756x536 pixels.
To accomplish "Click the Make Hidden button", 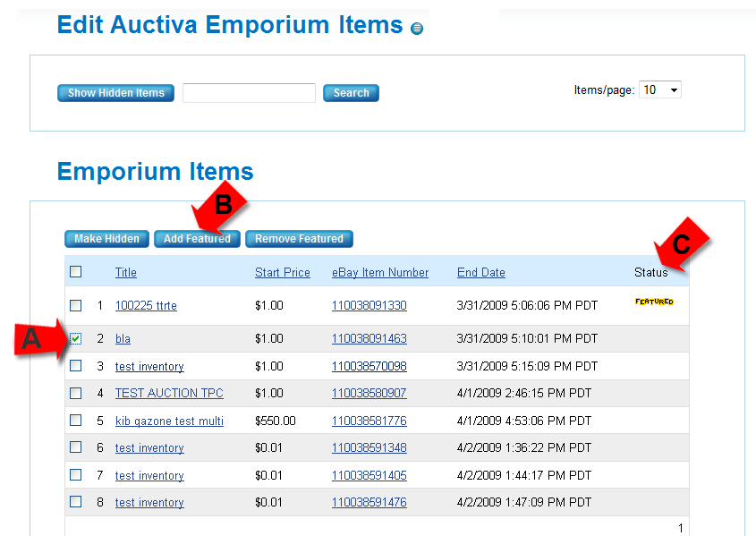I will (106, 239).
